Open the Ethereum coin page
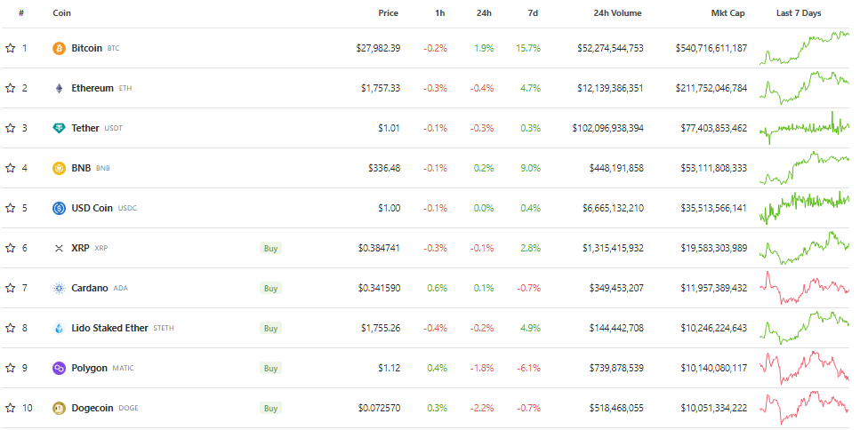Image resolution: width=868 pixels, height=430 pixels. coord(92,88)
